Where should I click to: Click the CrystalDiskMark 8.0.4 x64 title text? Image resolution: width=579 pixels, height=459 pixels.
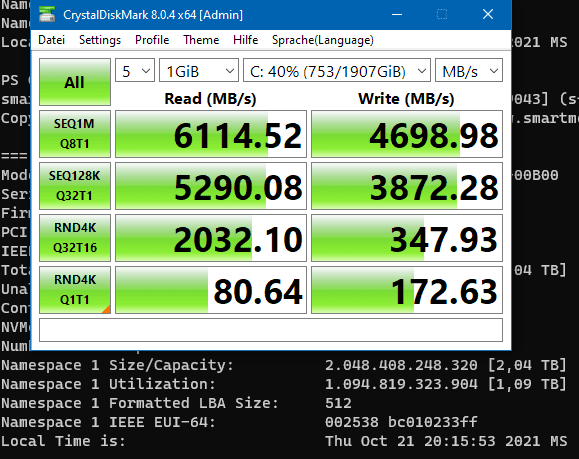pyautogui.click(x=153, y=15)
